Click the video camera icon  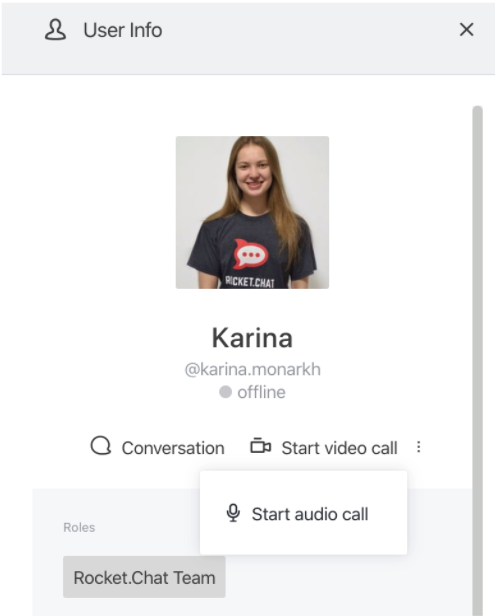260,446
